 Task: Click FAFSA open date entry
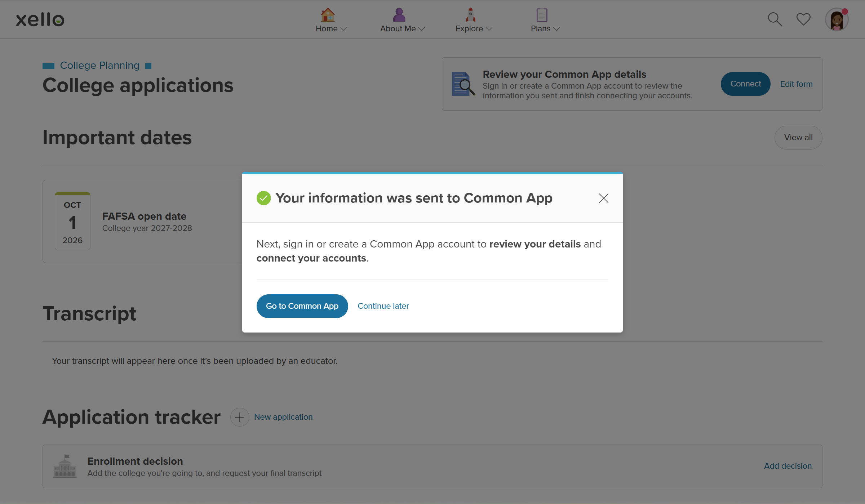point(144,217)
